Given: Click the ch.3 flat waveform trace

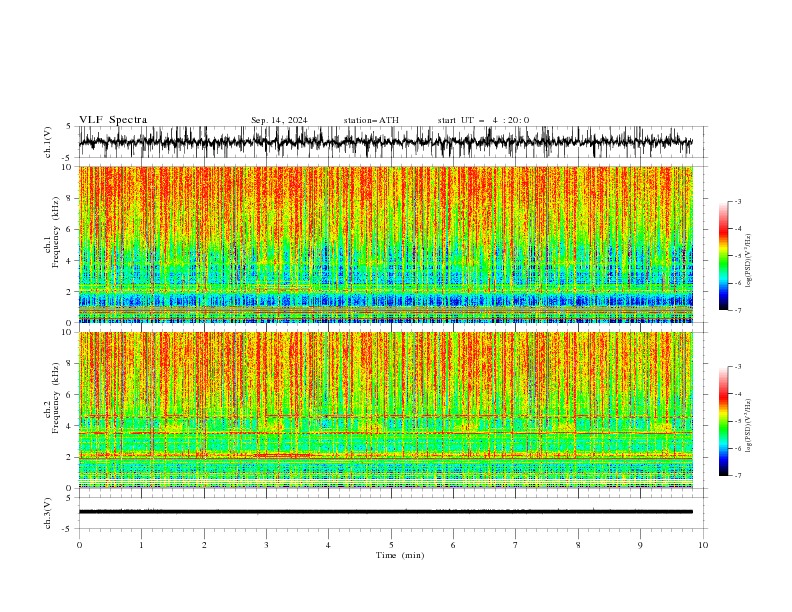Looking at the screenshot, I should tap(385, 512).
